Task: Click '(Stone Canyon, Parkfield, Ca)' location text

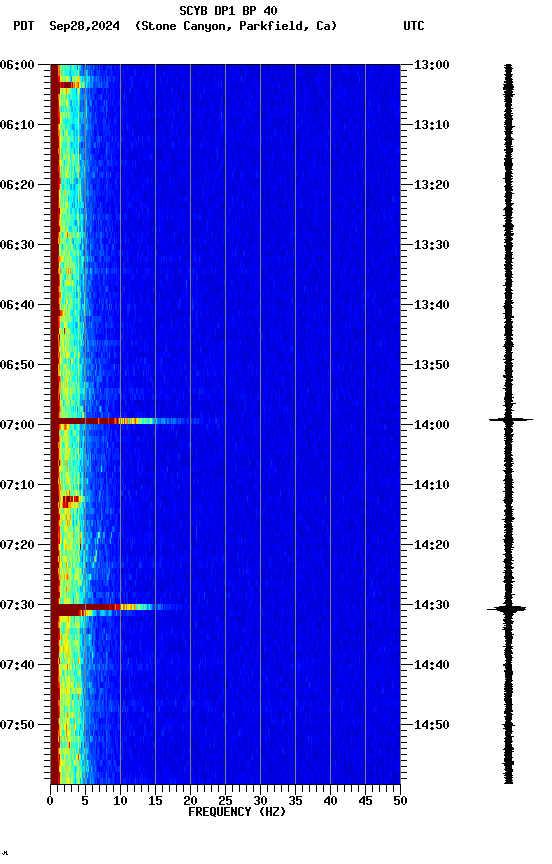Action: (236, 26)
